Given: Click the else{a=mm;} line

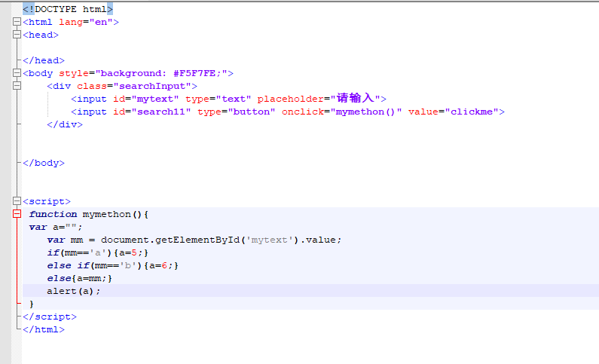Looking at the screenshot, I should [79, 278].
